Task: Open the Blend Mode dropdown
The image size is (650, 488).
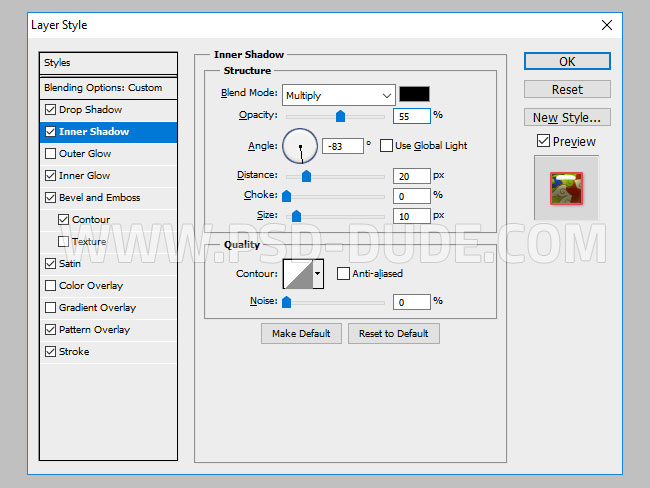Action: point(338,95)
